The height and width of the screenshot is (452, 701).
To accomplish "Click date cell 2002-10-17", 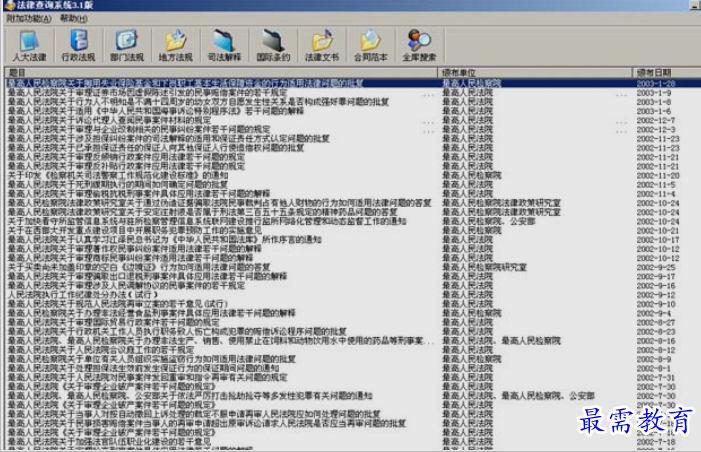I will click(658, 240).
